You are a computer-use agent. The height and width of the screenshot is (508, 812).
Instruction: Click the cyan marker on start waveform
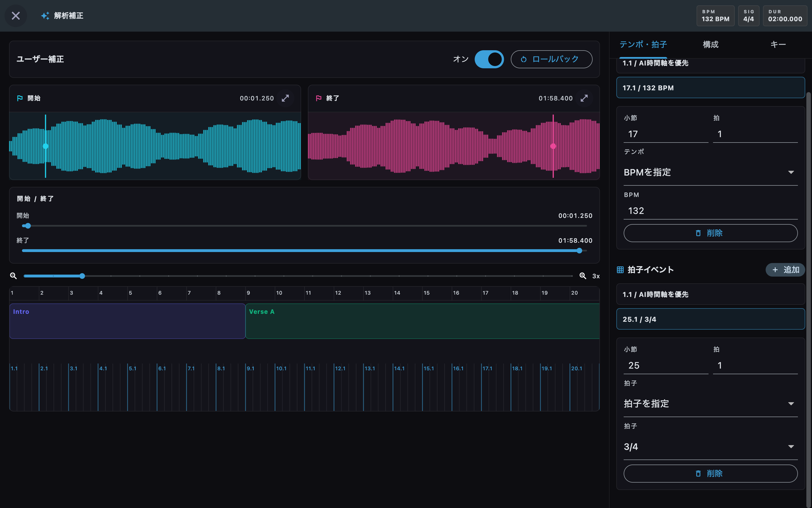(46, 146)
